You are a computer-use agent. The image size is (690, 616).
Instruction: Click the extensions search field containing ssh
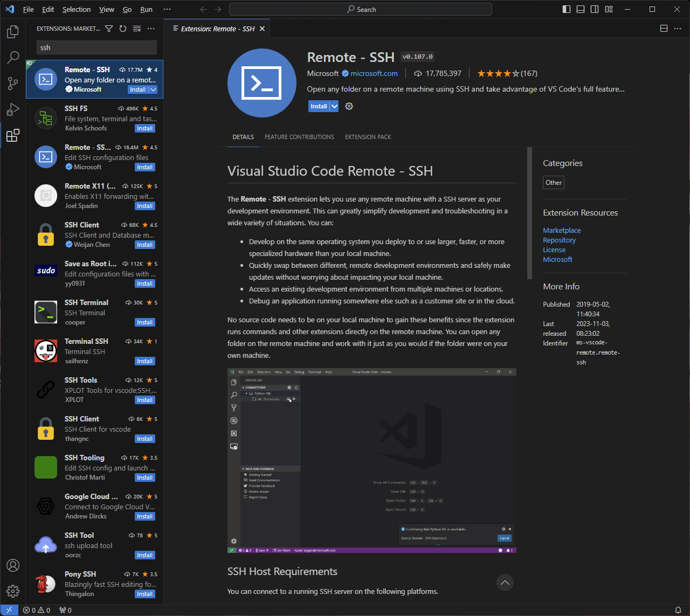[x=96, y=47]
